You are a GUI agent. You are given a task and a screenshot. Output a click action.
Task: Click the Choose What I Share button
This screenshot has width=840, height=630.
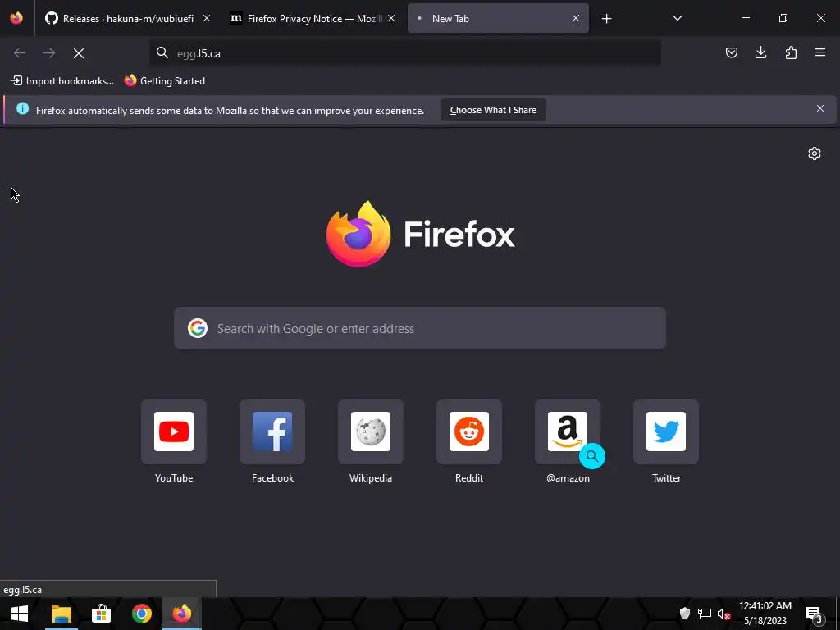493,110
